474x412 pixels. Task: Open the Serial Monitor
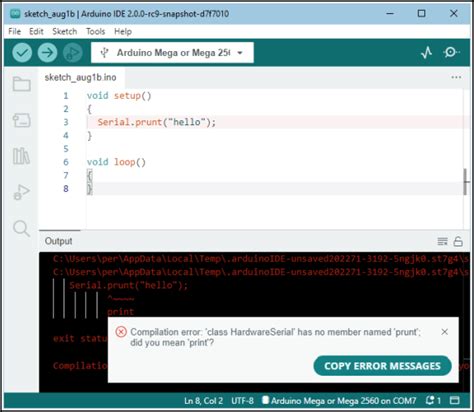point(451,52)
